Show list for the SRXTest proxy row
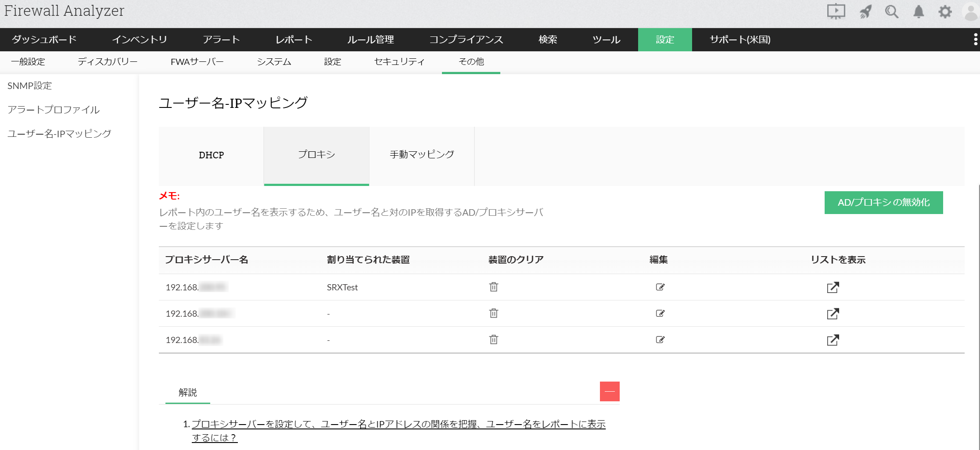 833,287
